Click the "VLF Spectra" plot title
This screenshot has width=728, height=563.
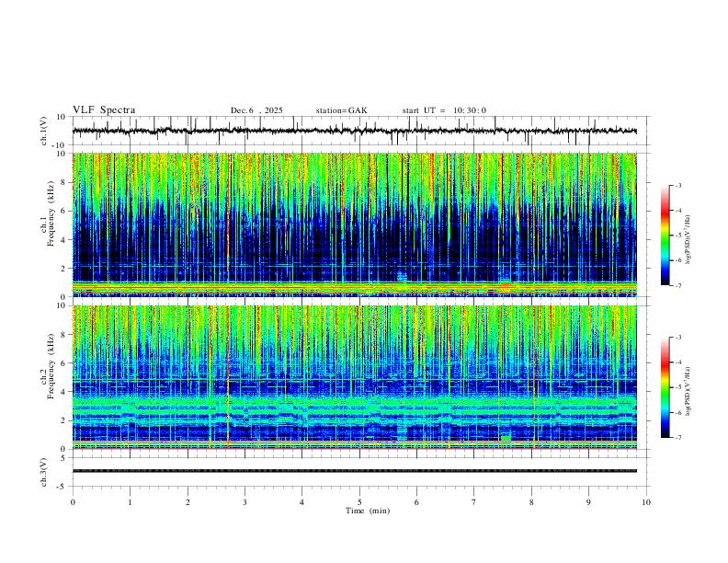104,110
